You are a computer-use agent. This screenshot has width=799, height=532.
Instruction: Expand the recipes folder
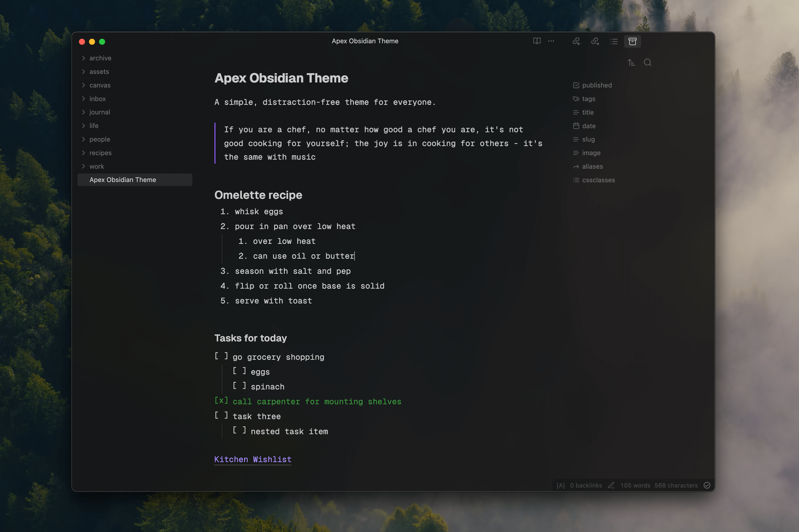83,153
